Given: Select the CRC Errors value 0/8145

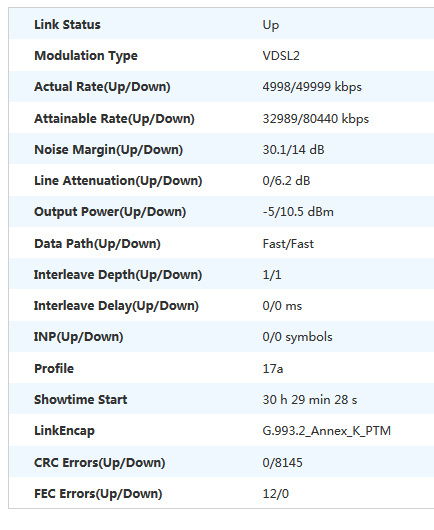Looking at the screenshot, I should [283, 463].
